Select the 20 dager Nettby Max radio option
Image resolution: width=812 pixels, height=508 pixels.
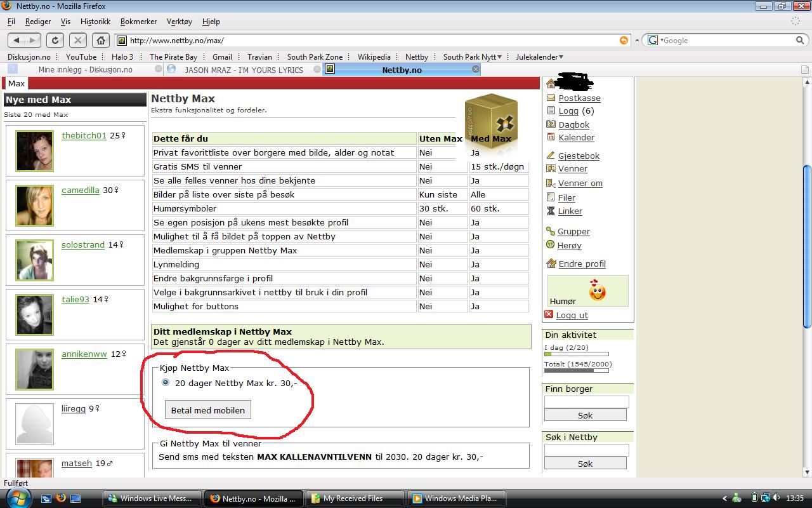(166, 382)
